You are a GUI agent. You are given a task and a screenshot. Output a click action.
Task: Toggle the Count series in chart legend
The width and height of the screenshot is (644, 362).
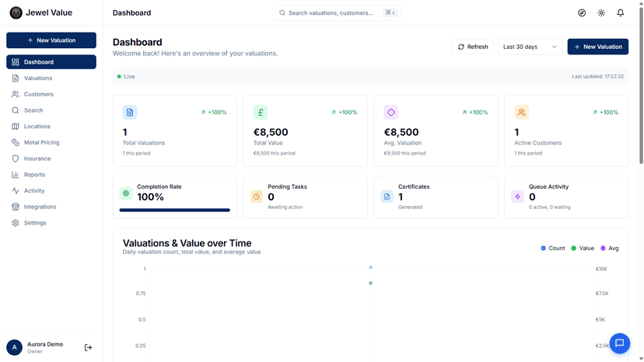click(x=553, y=249)
